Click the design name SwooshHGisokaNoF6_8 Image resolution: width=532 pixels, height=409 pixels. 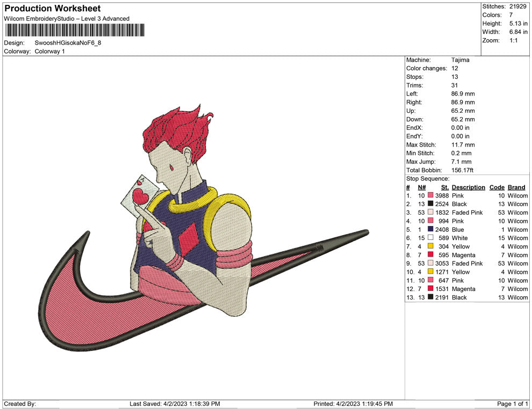(x=68, y=43)
